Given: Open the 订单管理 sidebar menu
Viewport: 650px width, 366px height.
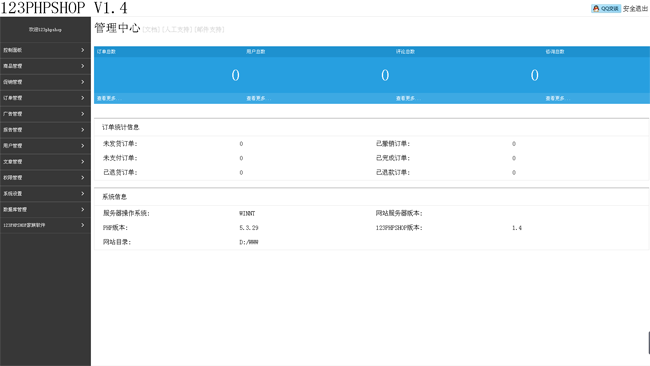Looking at the screenshot, I should pos(45,98).
